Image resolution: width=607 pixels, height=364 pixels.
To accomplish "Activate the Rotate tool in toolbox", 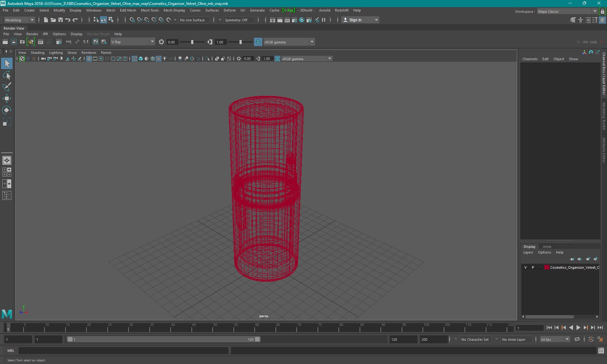I will pyautogui.click(x=7, y=110).
